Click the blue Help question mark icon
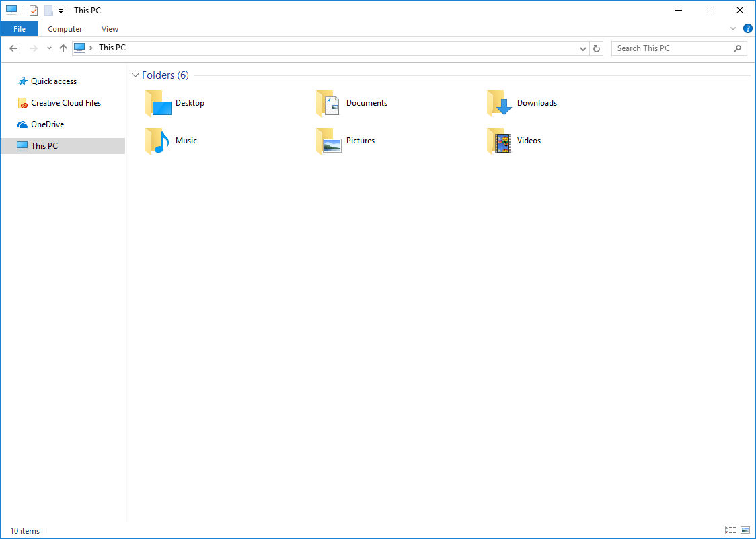The image size is (756, 539). pos(747,28)
